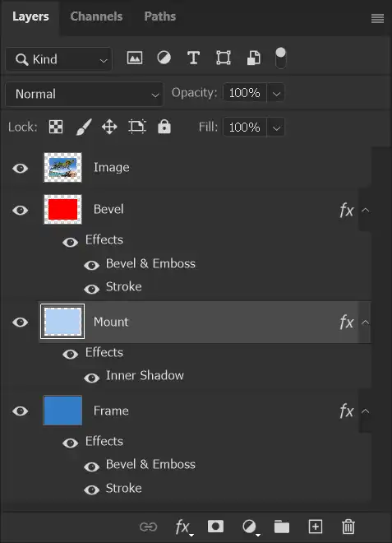
Task: Lock transparent pixels icon
Action: click(56, 127)
